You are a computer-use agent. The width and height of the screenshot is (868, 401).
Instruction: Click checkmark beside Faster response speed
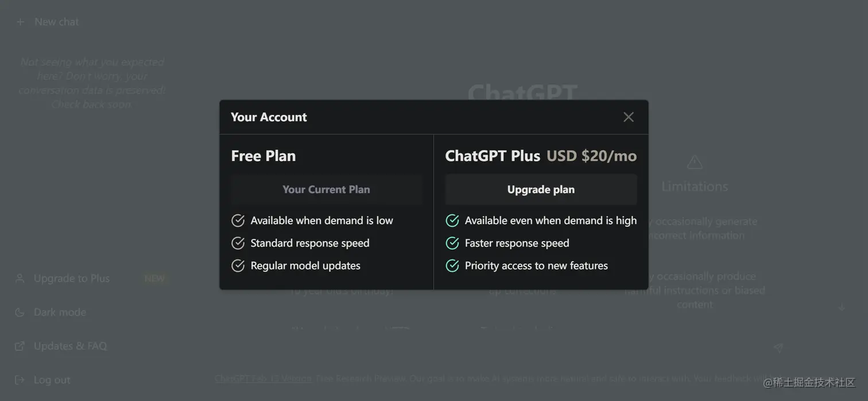(452, 243)
